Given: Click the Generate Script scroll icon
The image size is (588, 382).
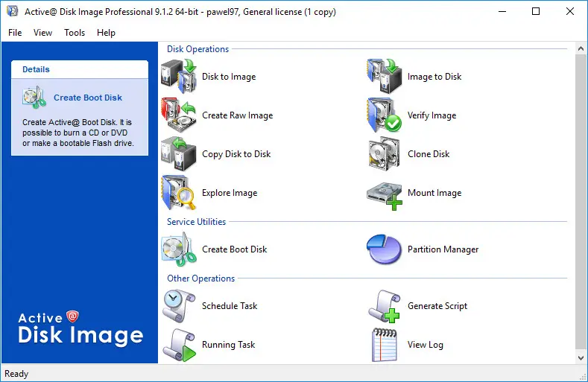Looking at the screenshot, I should tap(385, 306).
